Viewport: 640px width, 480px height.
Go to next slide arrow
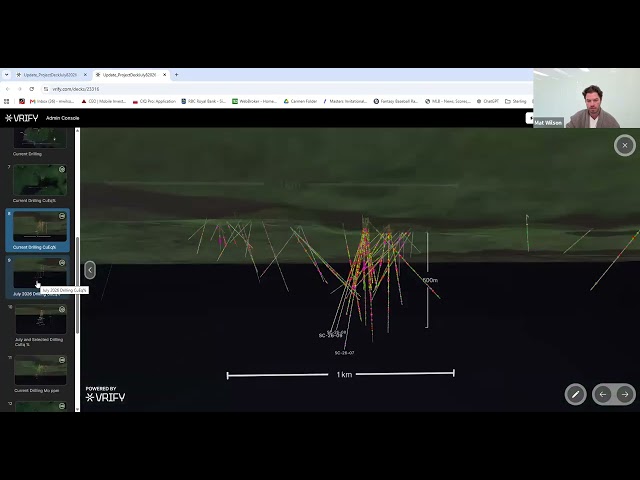(x=624, y=394)
